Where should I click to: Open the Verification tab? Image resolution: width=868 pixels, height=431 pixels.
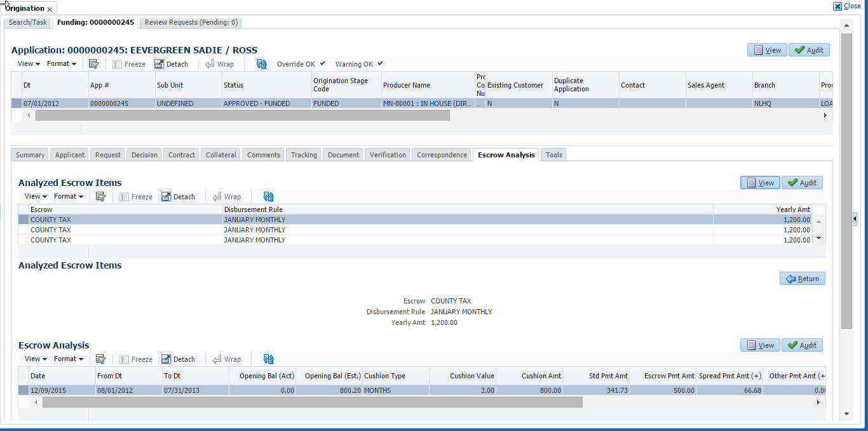tap(388, 155)
